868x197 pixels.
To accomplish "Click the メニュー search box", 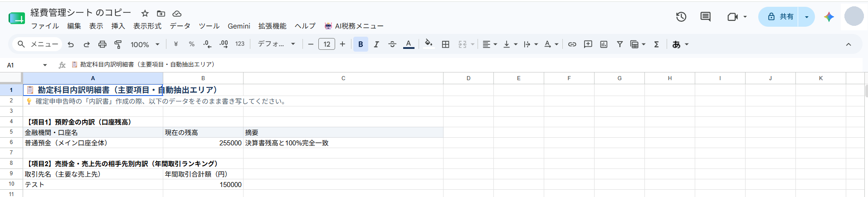I will pyautogui.click(x=38, y=44).
